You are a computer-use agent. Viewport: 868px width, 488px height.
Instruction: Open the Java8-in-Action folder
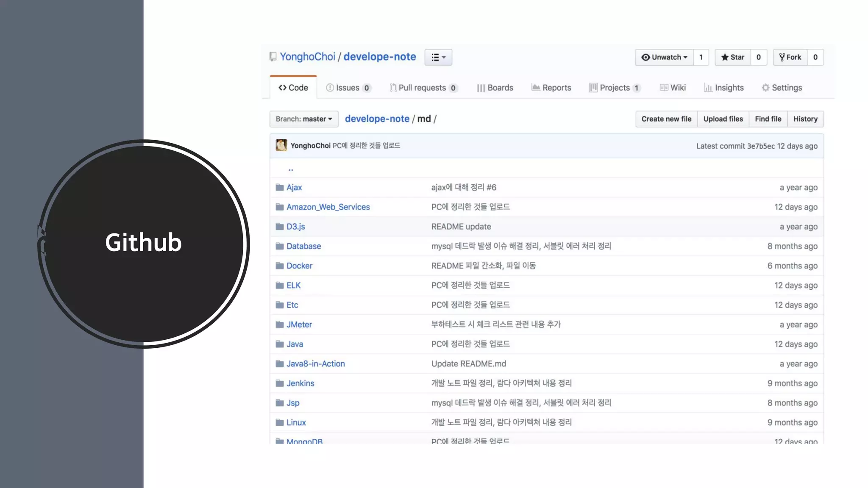pyautogui.click(x=316, y=364)
